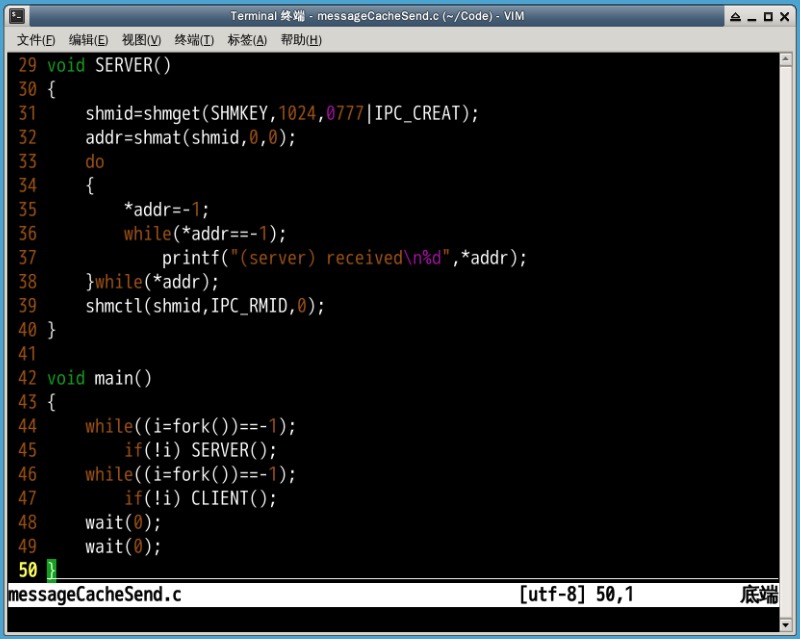Click the scrollbar up arrow
The width and height of the screenshot is (800, 639).
(786, 59)
